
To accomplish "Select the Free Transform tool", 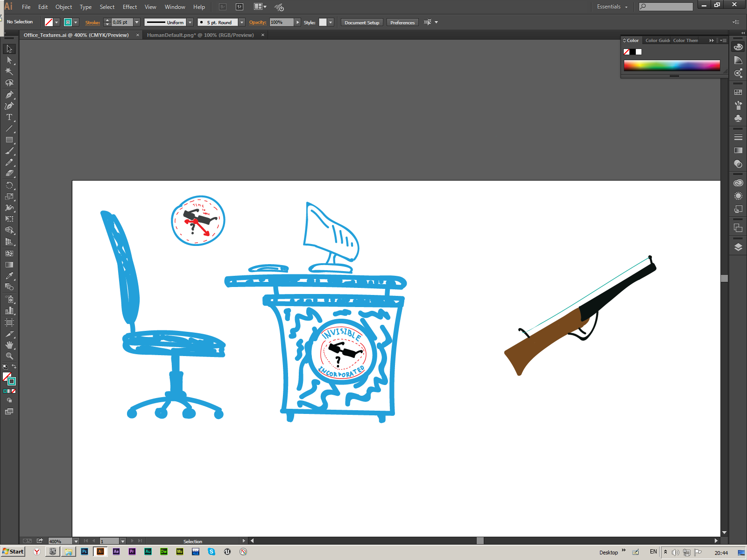I will click(9, 219).
